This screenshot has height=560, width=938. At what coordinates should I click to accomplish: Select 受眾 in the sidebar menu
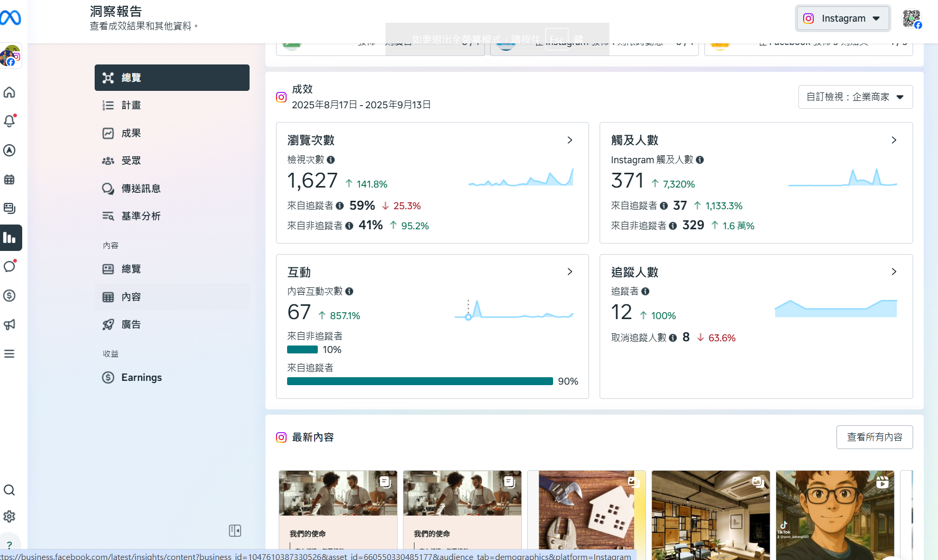click(131, 161)
